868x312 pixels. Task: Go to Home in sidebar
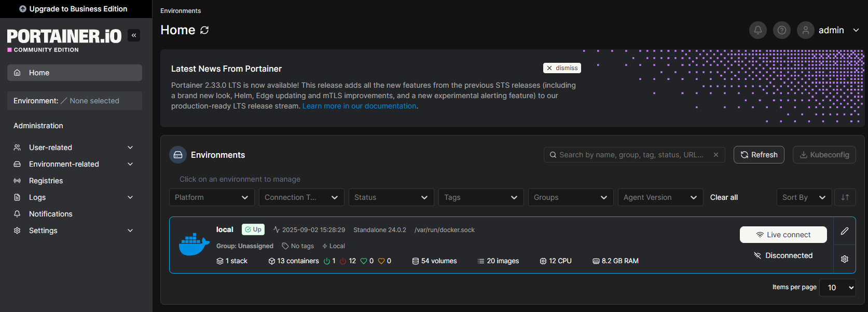(75, 73)
